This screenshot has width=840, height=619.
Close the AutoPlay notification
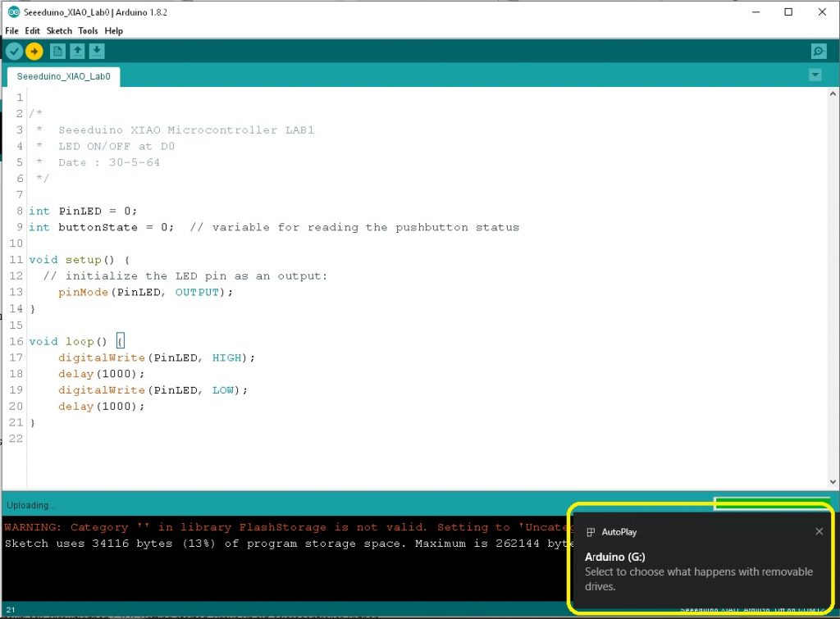(819, 531)
